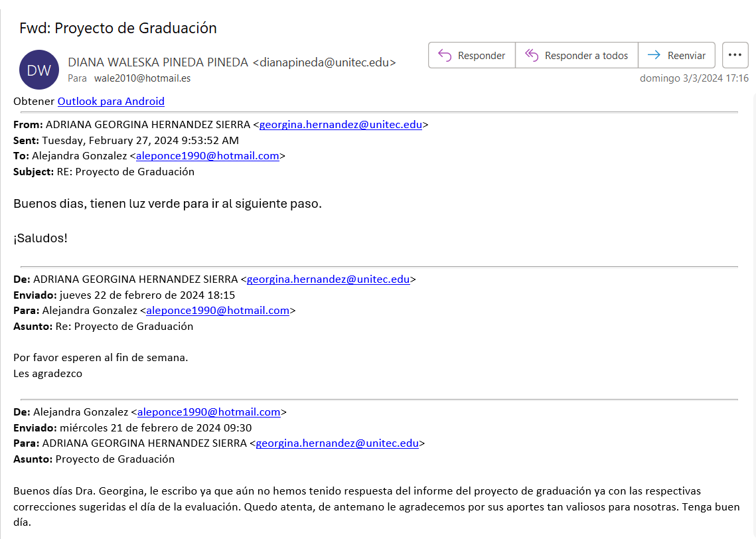The width and height of the screenshot is (756, 539).
Task: Click georgina.hernandez recipient link in 21 de febrero message
Action: (337, 443)
